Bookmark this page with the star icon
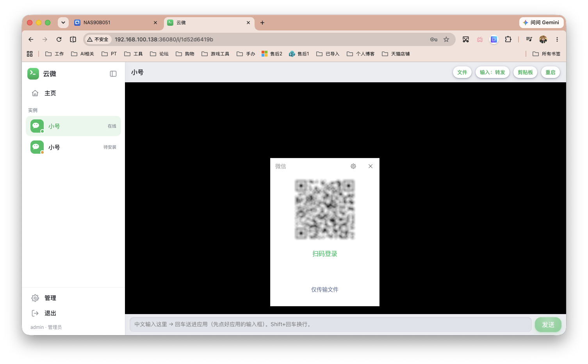 click(x=446, y=39)
